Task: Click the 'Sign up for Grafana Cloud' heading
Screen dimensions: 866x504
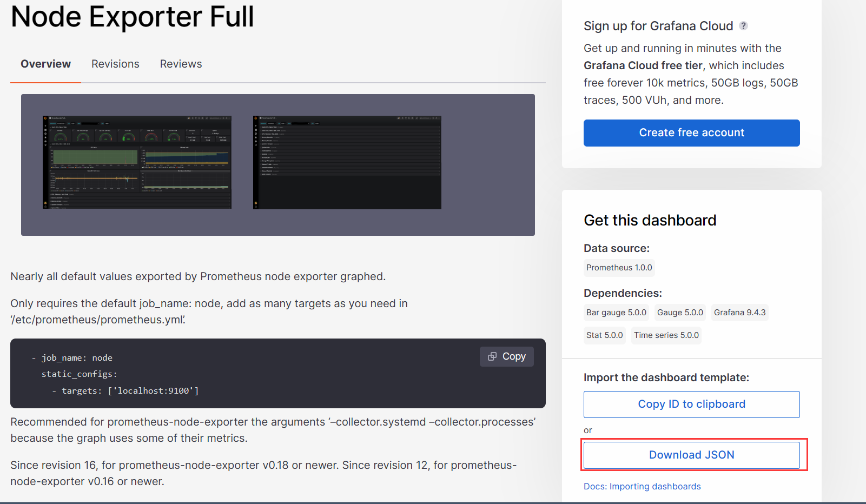Action: 658,26
